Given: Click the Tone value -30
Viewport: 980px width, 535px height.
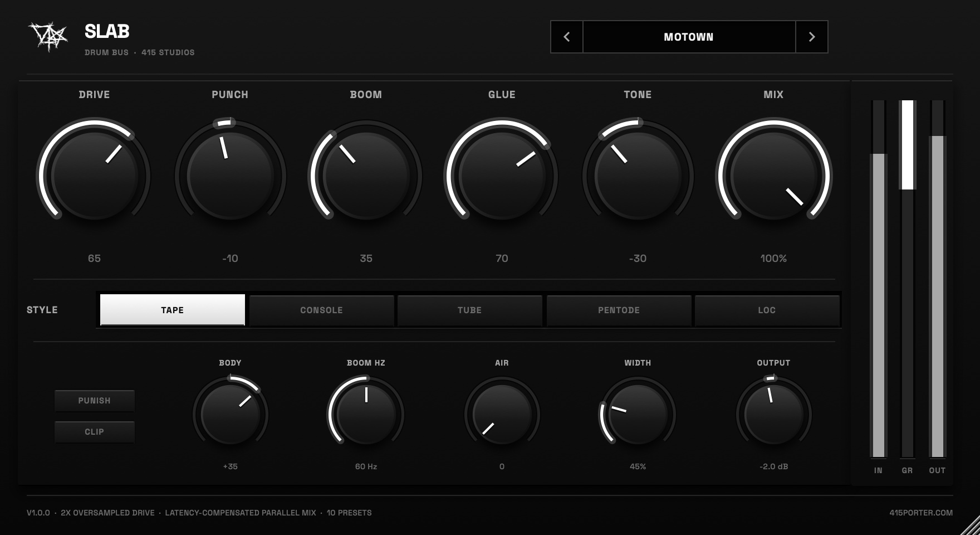Looking at the screenshot, I should (638, 259).
